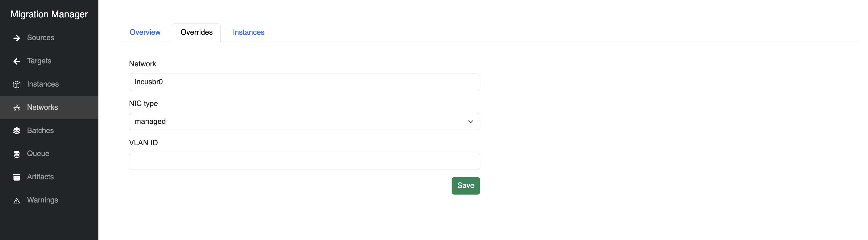Click the Targets arrow icon
The height and width of the screenshot is (240, 868).
click(x=17, y=61)
